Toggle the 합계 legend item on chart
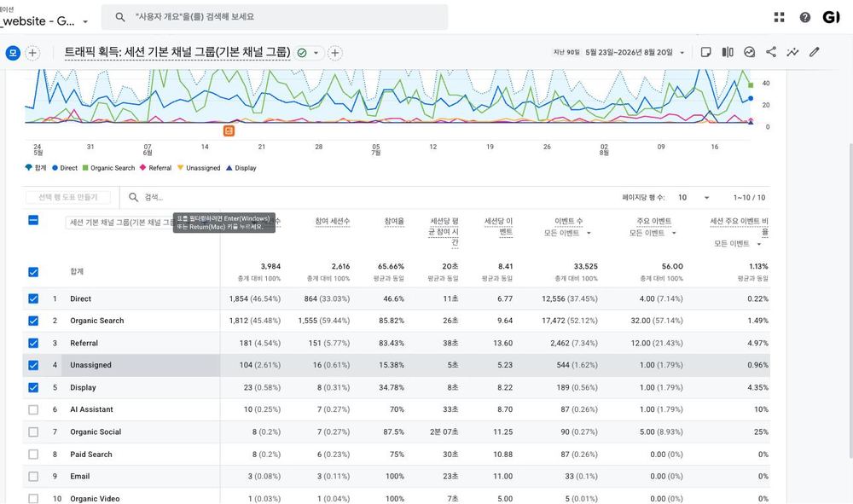The width and height of the screenshot is (853, 504). 36,168
